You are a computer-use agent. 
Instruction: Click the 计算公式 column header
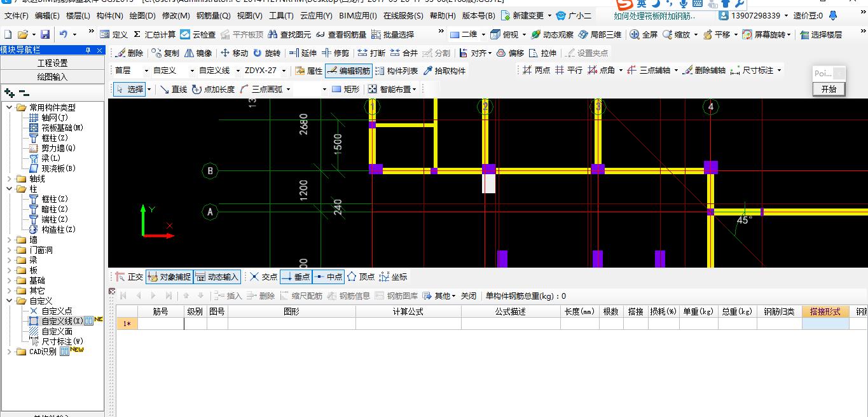(x=408, y=311)
